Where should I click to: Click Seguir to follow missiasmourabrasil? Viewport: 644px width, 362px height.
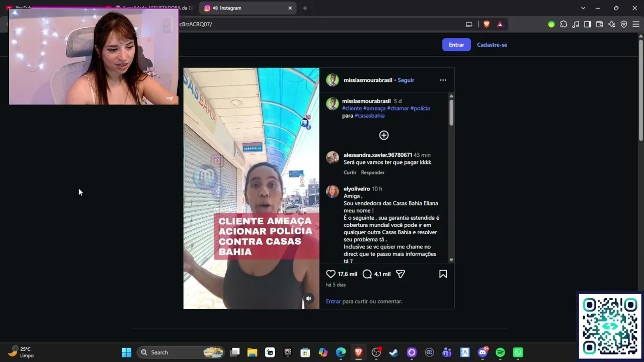click(406, 80)
